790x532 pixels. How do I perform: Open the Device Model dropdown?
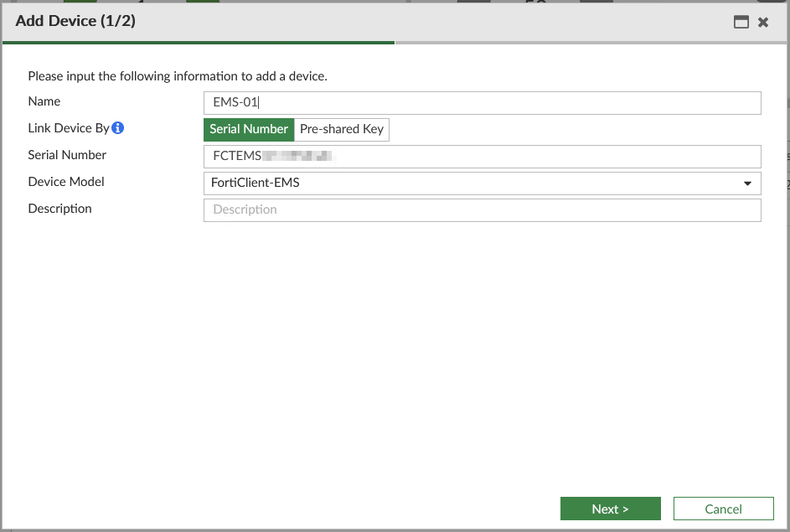[x=483, y=183]
